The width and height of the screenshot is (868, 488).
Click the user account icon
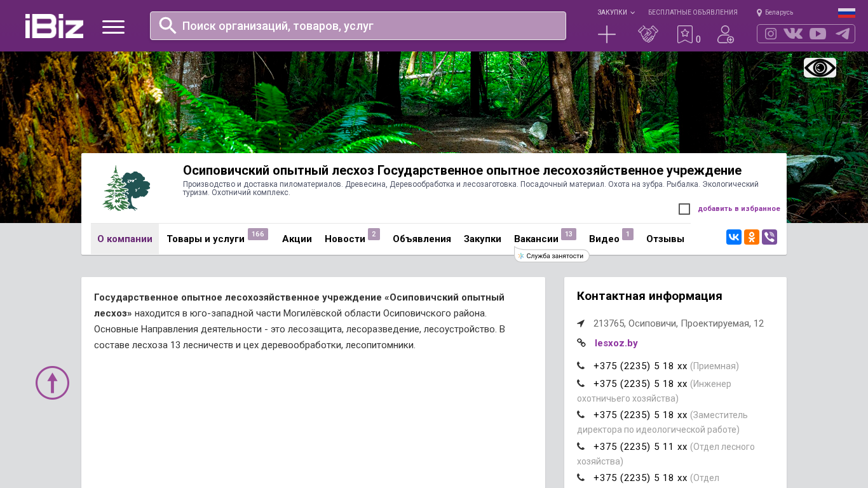[726, 34]
